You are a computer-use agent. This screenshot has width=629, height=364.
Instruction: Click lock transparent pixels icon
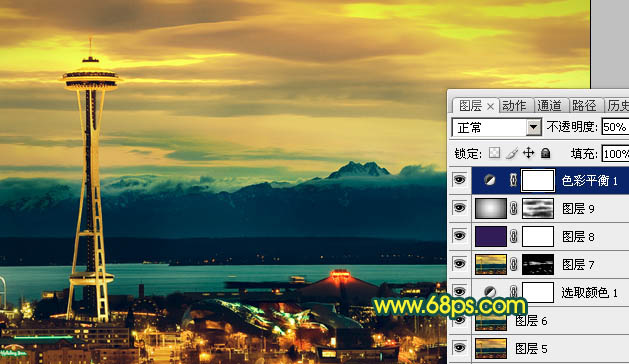494,153
